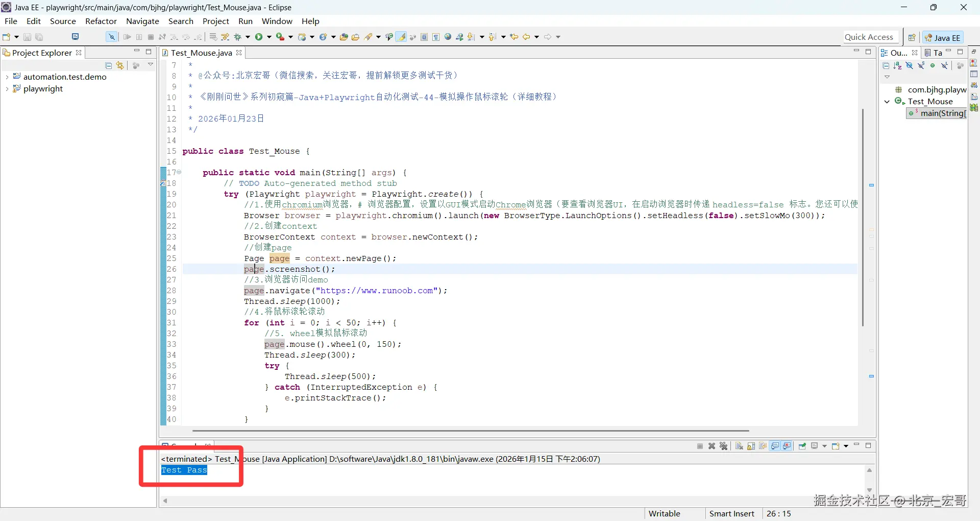Open the Back history dropdown arrow
Viewport: 980px width, 521px height.
(536, 37)
